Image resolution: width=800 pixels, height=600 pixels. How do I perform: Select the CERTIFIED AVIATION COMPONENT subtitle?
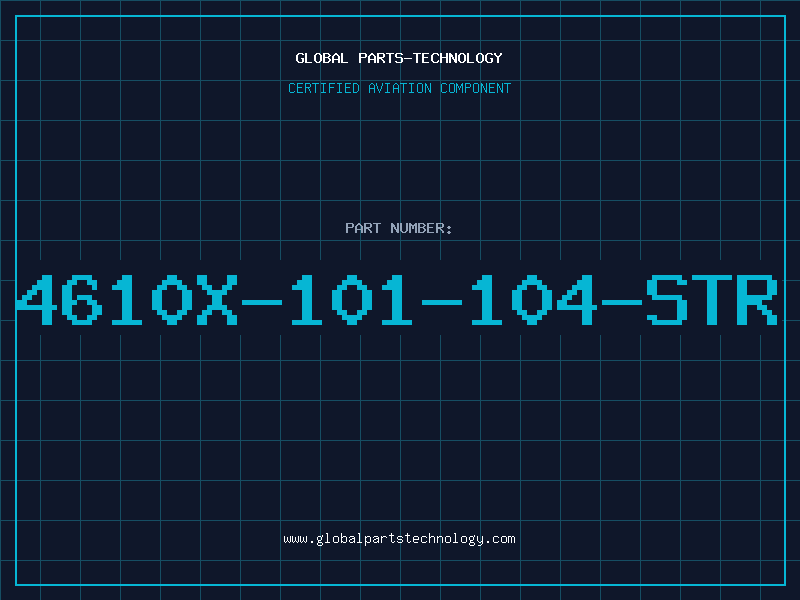pos(399,88)
